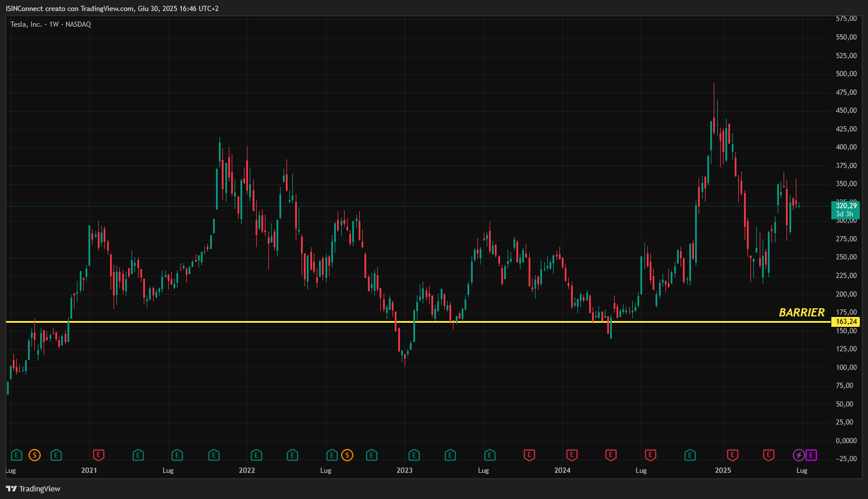Click the purple lightning event icon
The height and width of the screenshot is (499, 868).
pyautogui.click(x=799, y=455)
